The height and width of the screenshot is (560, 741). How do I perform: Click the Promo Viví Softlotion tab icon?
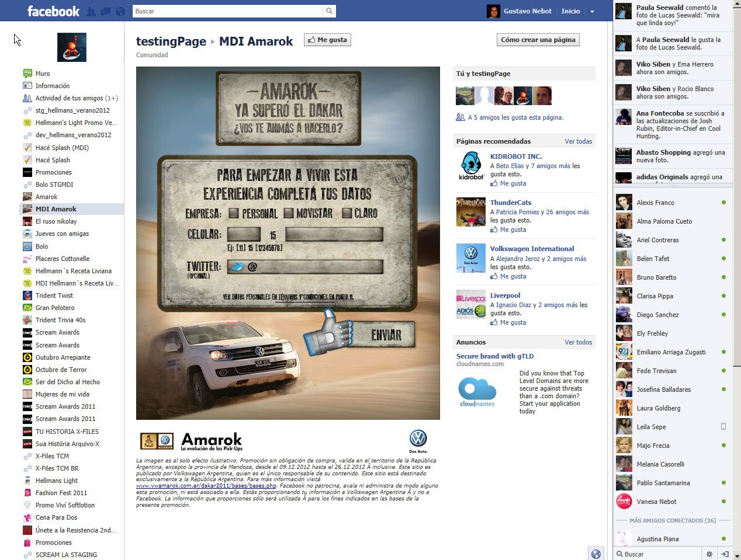(x=27, y=505)
